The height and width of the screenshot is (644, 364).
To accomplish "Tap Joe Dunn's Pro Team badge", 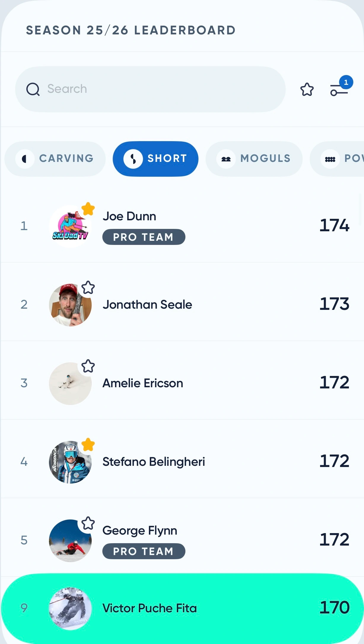I will pos(144,237).
